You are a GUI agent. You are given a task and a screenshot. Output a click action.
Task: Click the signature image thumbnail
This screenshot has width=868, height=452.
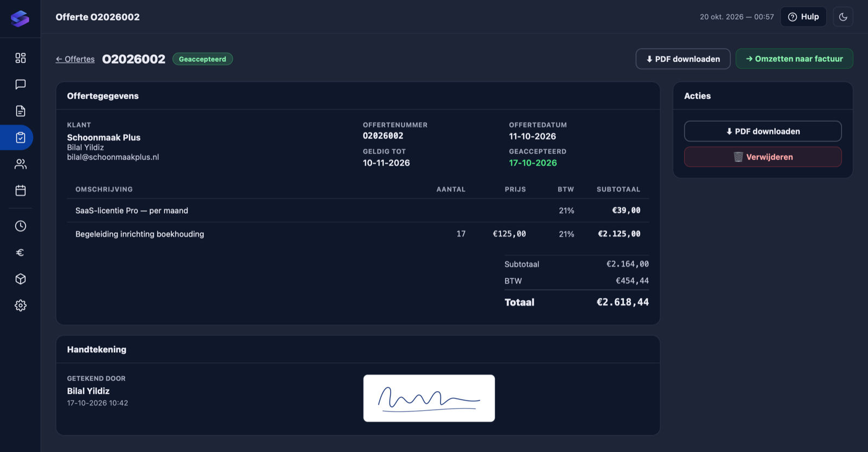[x=429, y=398]
